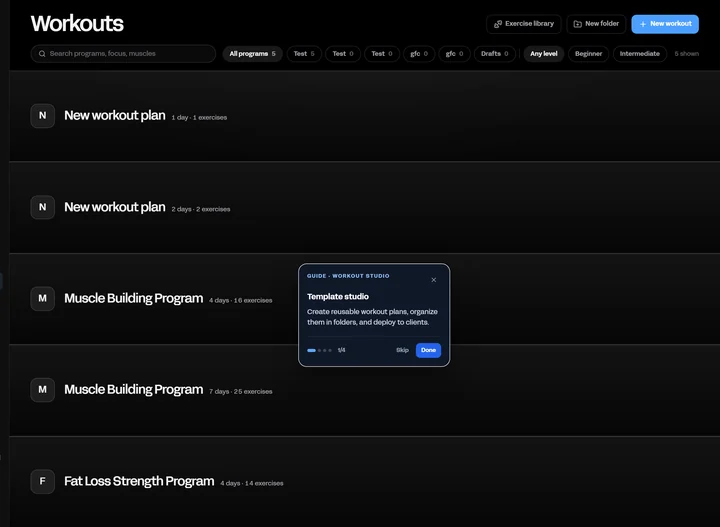This screenshot has width=720, height=527.
Task: Click the Workouts page heading
Action: point(77,23)
